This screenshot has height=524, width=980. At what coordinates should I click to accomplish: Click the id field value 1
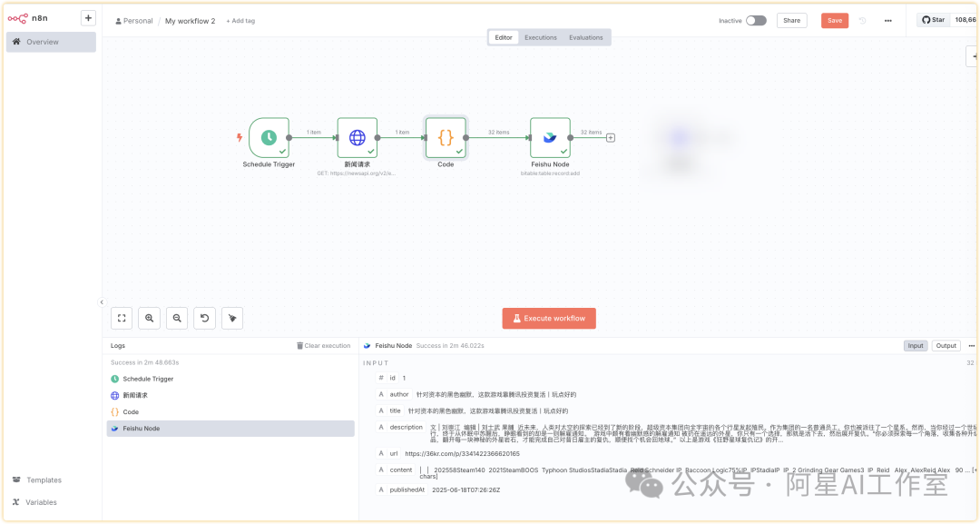(x=405, y=379)
